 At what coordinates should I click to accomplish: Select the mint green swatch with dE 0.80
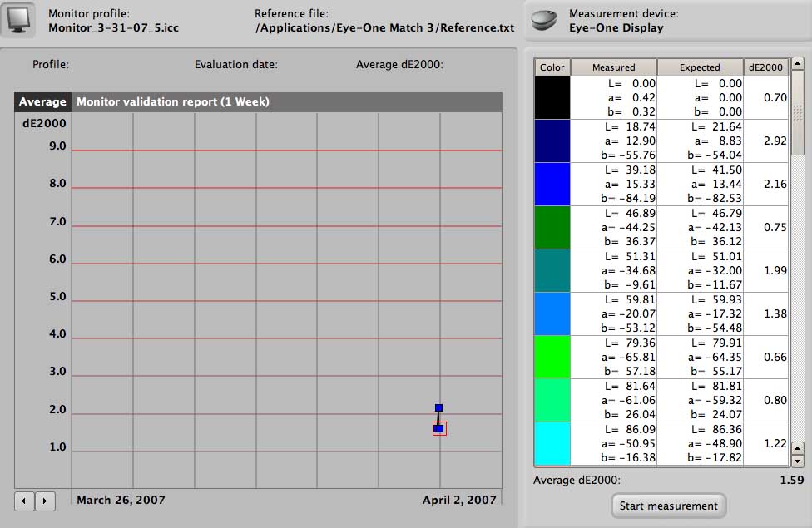552,400
